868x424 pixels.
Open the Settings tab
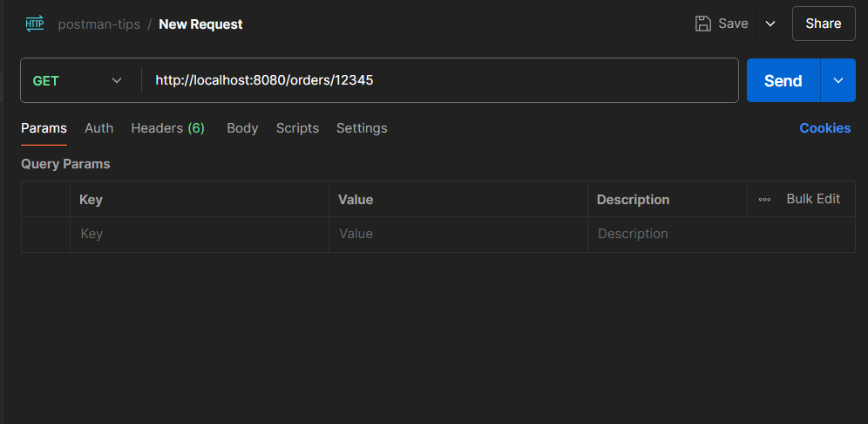362,128
